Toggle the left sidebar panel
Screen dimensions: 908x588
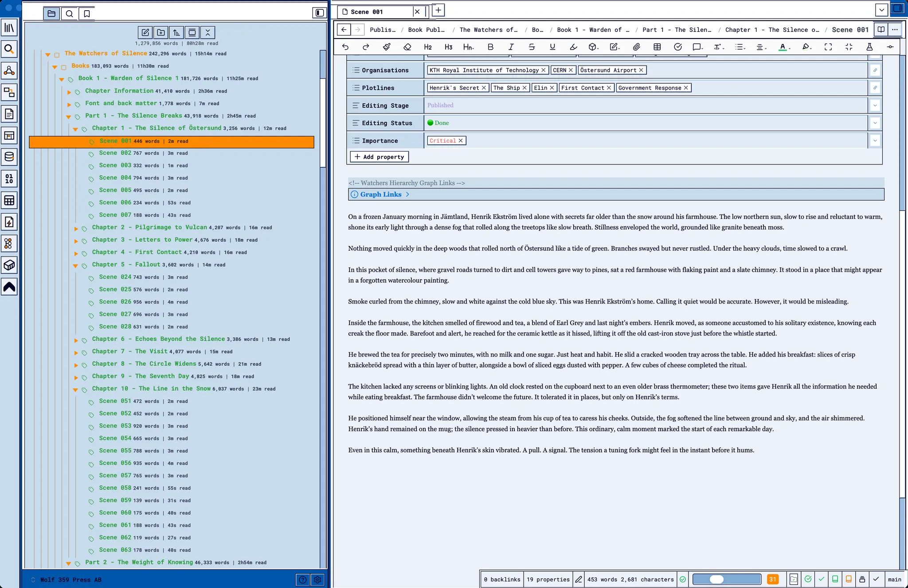click(x=319, y=13)
